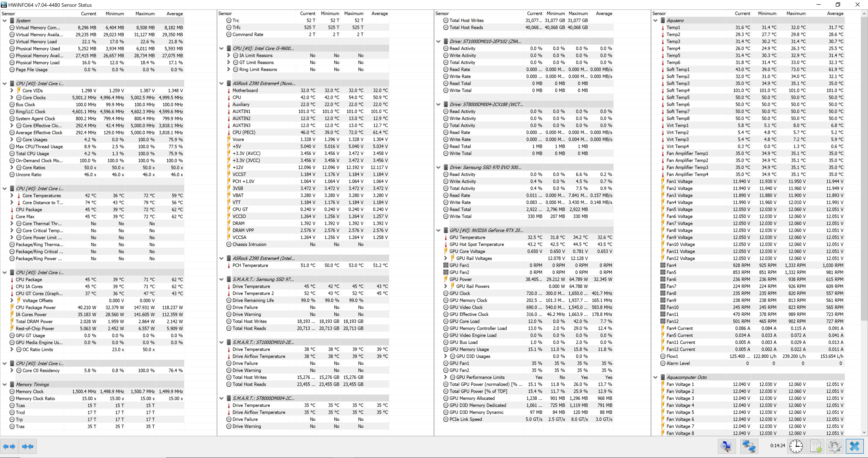Screen dimensions: 868x458
Task: Select the Flow1 sensor row
Action: (x=672, y=356)
